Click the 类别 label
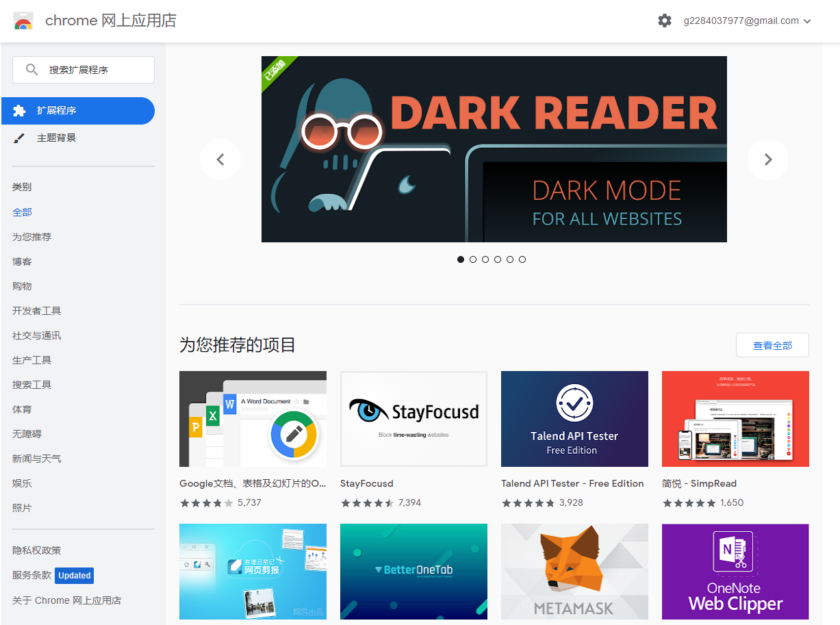The height and width of the screenshot is (625, 840). [x=22, y=187]
